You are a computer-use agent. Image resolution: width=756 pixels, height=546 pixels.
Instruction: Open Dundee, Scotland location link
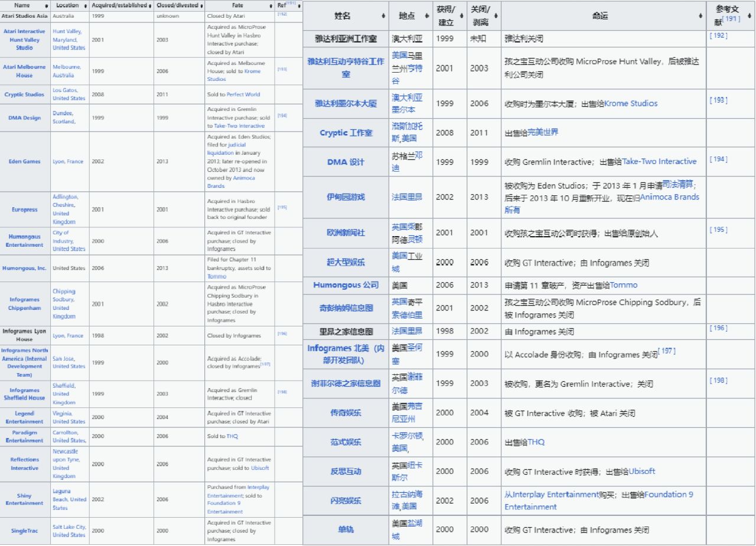[x=64, y=117]
